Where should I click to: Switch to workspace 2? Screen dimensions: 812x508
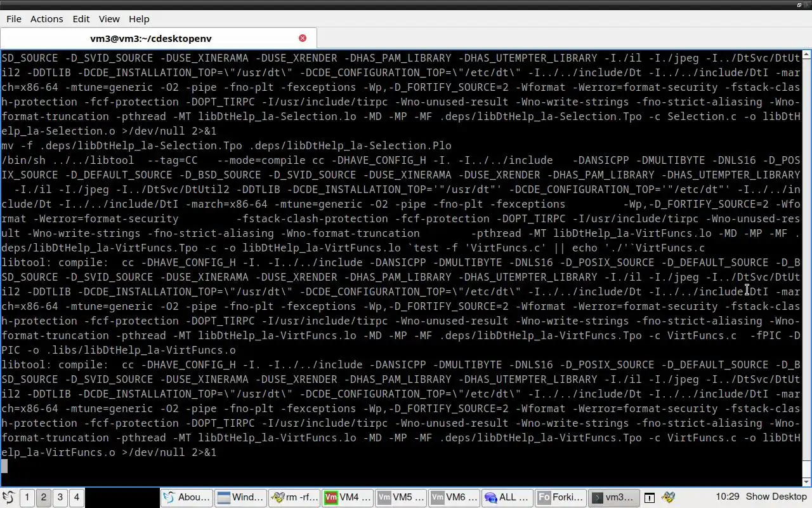pyautogui.click(x=44, y=497)
